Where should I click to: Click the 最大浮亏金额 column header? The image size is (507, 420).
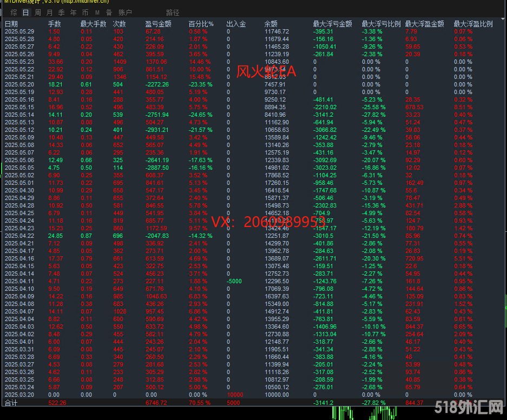tap(332, 24)
